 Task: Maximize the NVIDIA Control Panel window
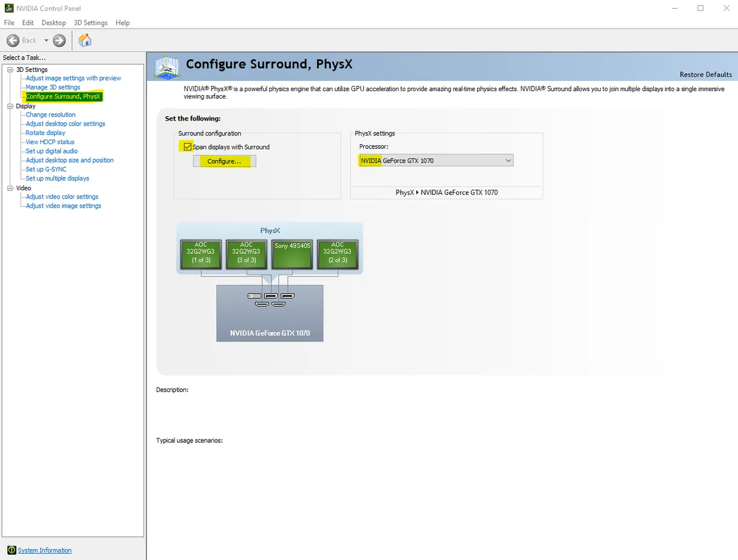coord(701,8)
